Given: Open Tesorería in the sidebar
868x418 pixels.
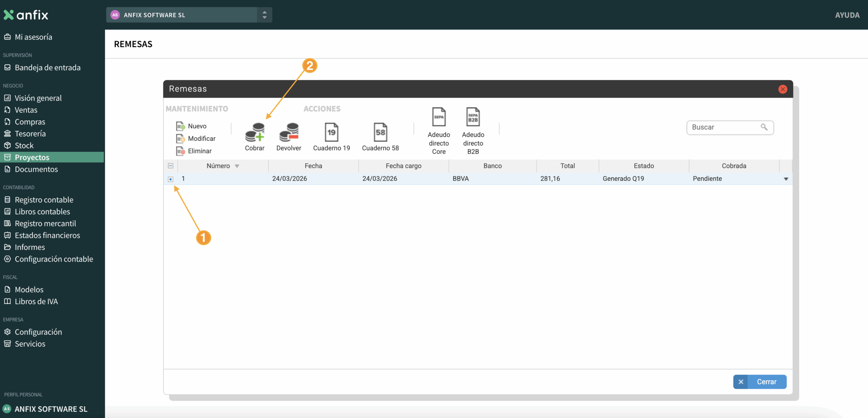Looking at the screenshot, I should point(30,133).
